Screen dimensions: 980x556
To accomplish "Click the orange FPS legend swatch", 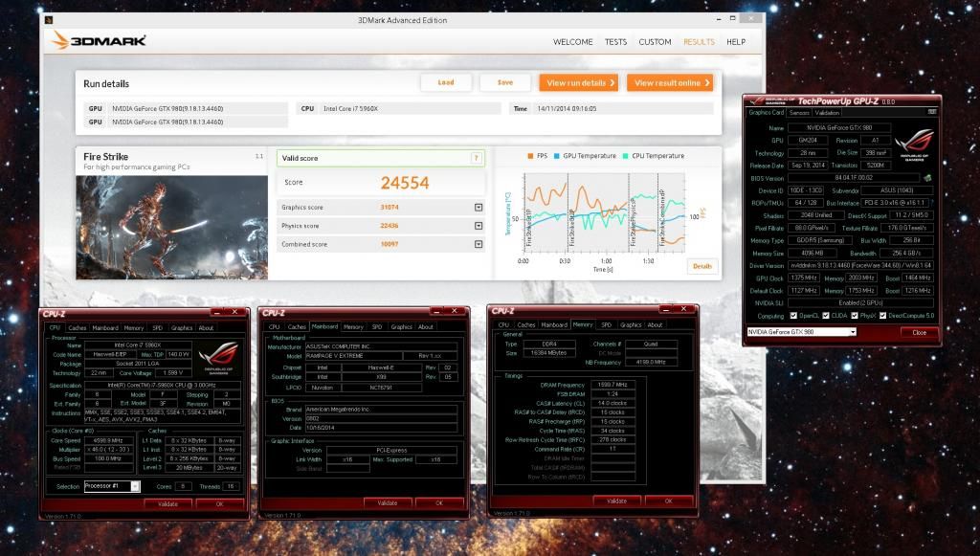I will tap(530, 156).
